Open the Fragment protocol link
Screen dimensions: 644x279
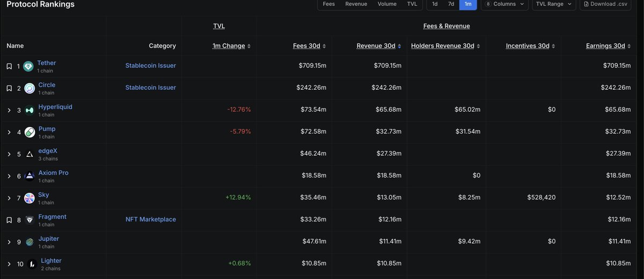(x=53, y=217)
